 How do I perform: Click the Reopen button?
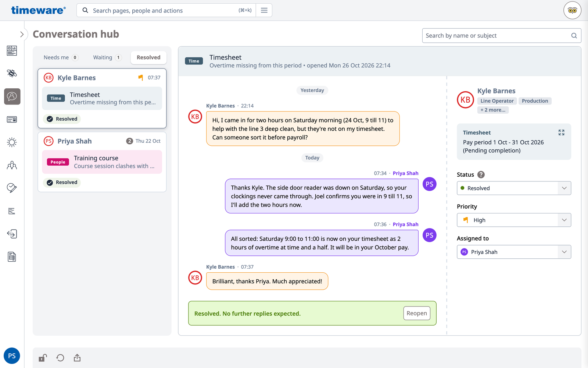click(417, 313)
